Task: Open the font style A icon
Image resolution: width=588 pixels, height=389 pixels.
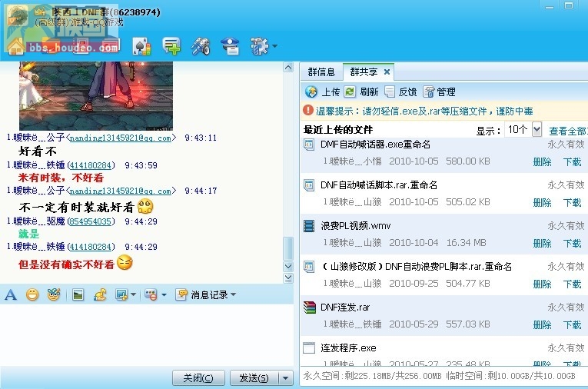Action: (11, 295)
